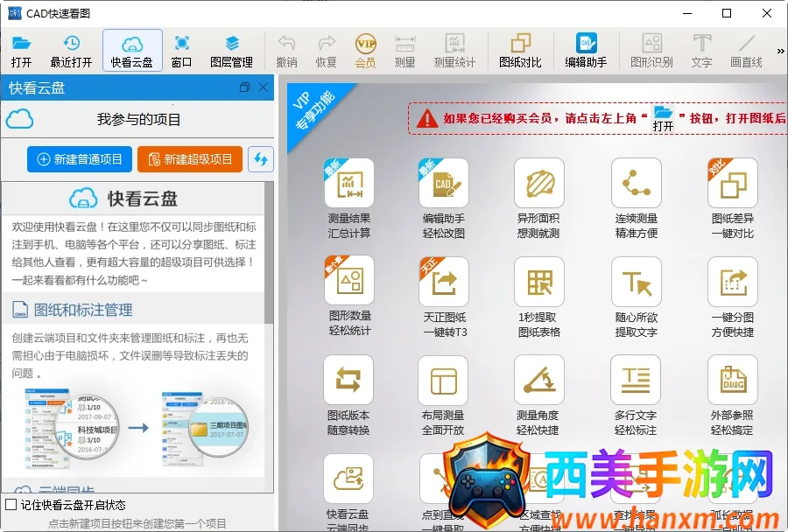
Task: Click the 新建超级项目 button
Action: tap(190, 159)
